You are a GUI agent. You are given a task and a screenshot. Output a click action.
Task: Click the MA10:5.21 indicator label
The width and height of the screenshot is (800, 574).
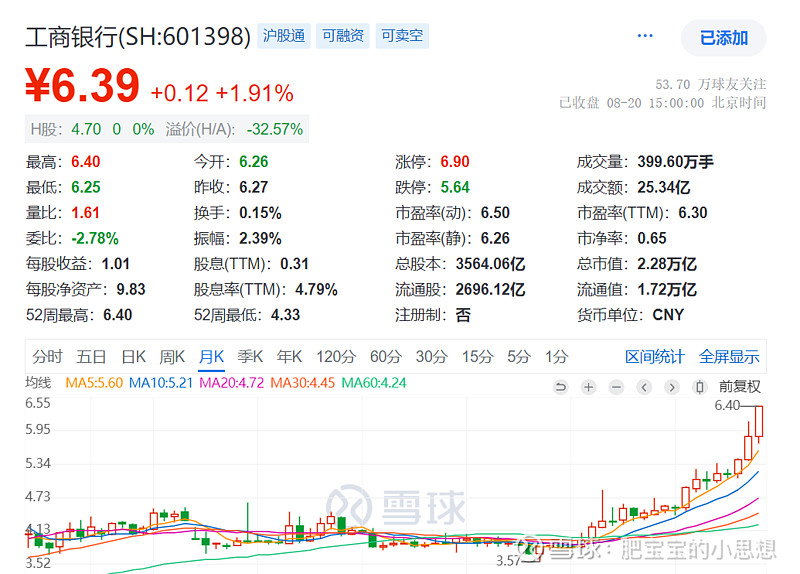click(161, 383)
